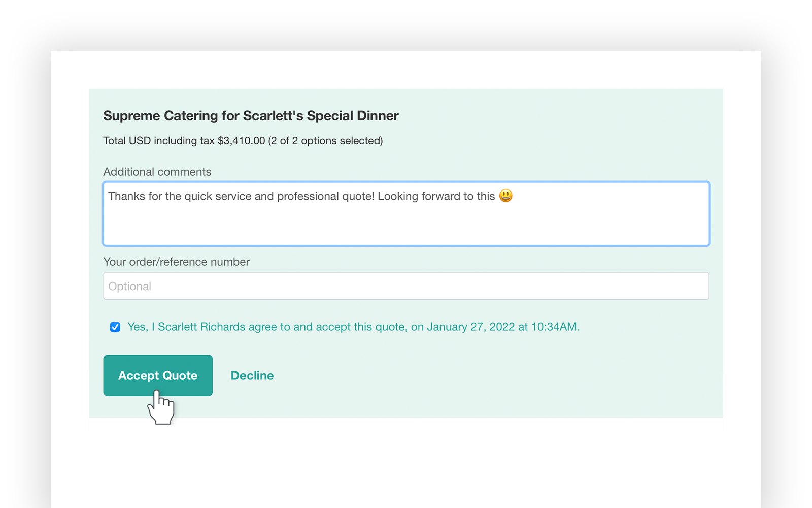Screen dimensions: 812x508
Task: Click the '(2 of 2 options selected)' text
Action: [325, 141]
